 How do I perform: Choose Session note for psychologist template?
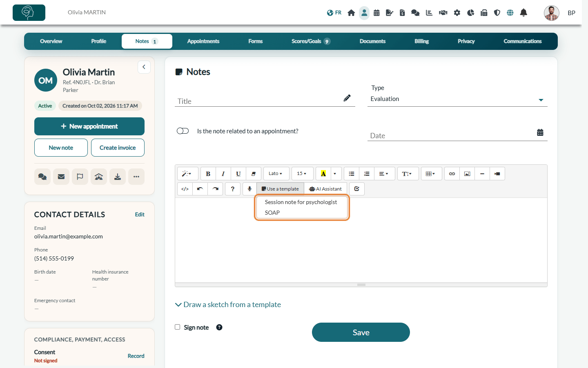302,202
